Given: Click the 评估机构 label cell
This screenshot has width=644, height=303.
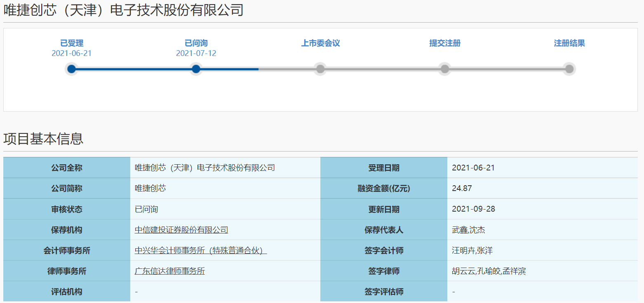Looking at the screenshot, I should (x=67, y=291).
